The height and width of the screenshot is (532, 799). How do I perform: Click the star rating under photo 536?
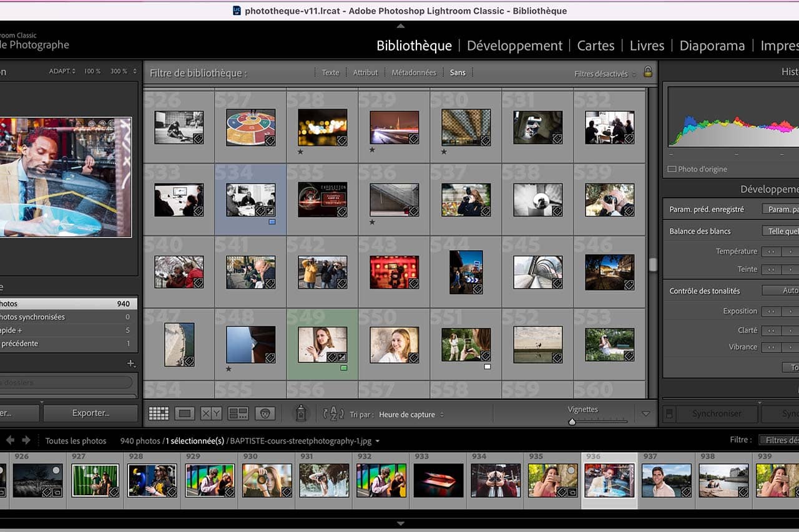click(x=373, y=222)
